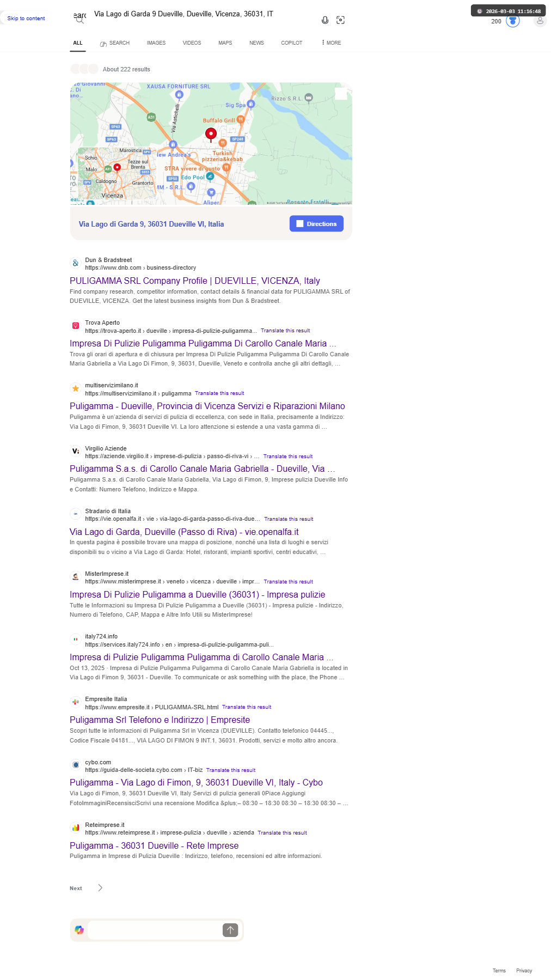Go to next results page arrow
The image size is (551, 980).
click(x=100, y=888)
